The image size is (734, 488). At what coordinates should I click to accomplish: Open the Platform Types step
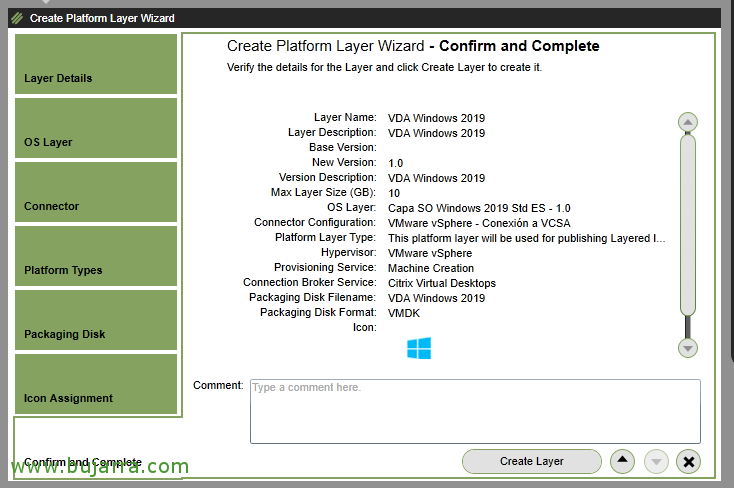coord(96,256)
